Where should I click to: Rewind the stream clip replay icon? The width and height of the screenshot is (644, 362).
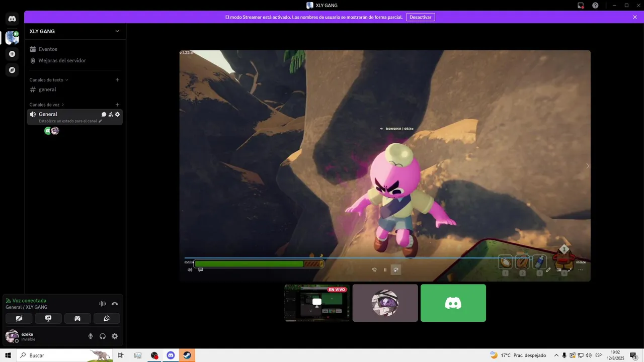coord(374,270)
